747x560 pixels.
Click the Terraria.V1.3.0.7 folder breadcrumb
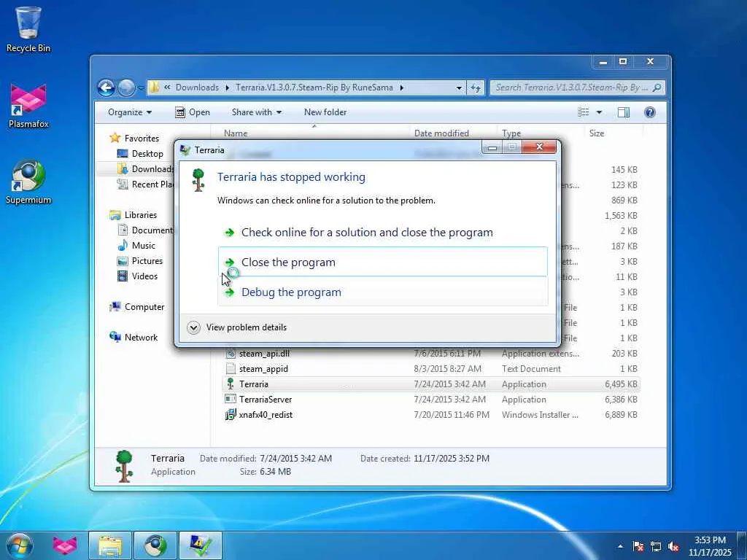coord(314,87)
